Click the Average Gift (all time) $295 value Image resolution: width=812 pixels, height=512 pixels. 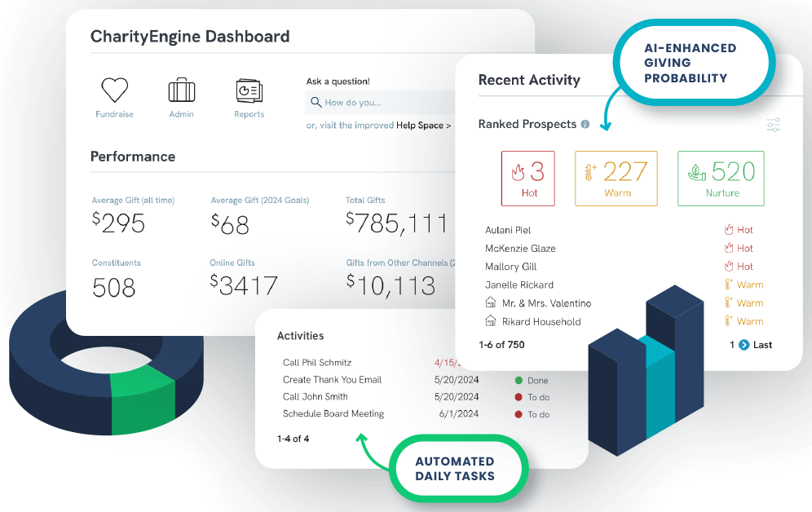[118, 223]
